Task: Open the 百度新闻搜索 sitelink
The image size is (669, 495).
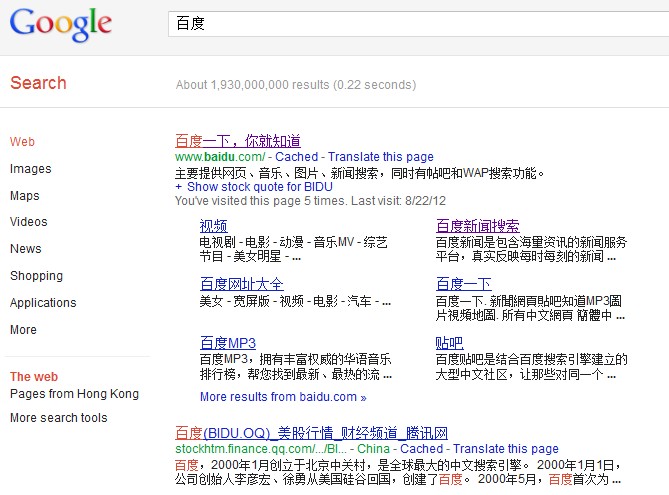Action: point(477,226)
